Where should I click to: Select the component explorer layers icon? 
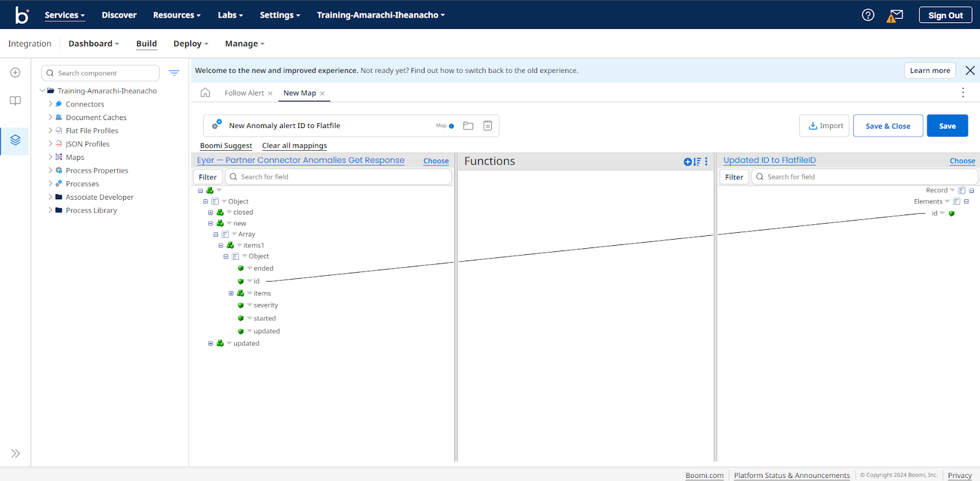(x=15, y=140)
